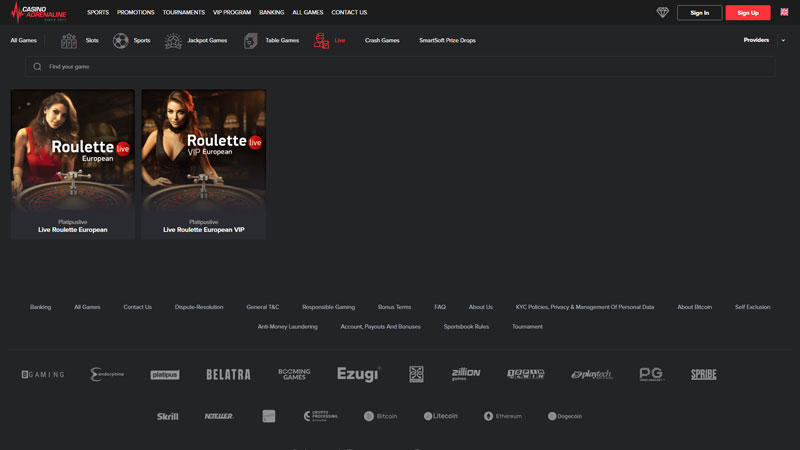Click the Sign In button

click(699, 13)
